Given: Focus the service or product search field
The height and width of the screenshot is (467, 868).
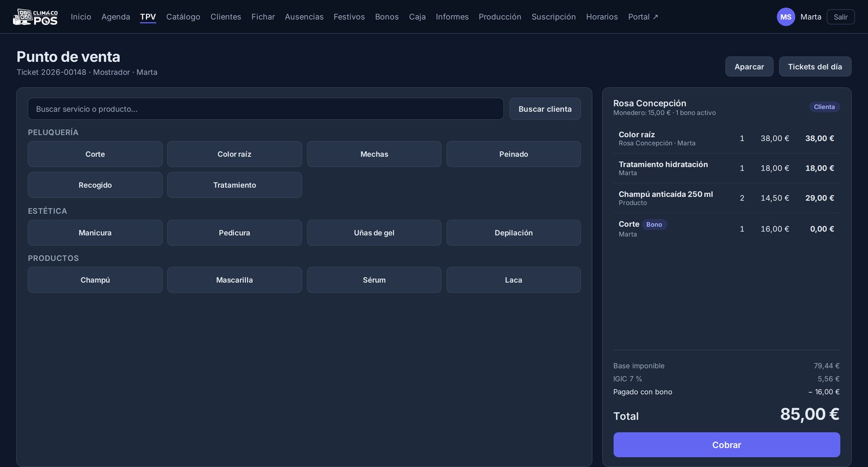Looking at the screenshot, I should coord(266,109).
